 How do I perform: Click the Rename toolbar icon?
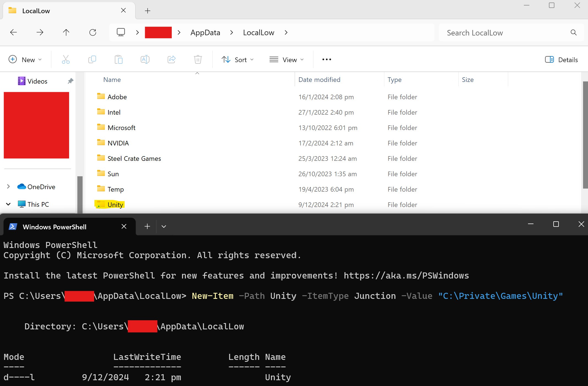click(x=145, y=59)
